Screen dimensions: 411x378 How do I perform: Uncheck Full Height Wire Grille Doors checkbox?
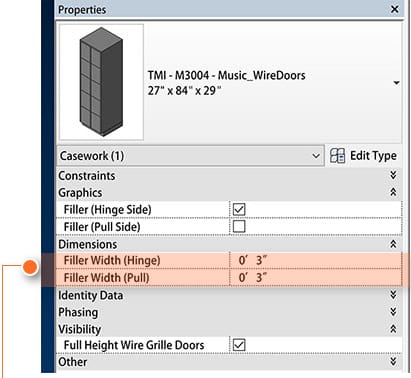point(239,345)
